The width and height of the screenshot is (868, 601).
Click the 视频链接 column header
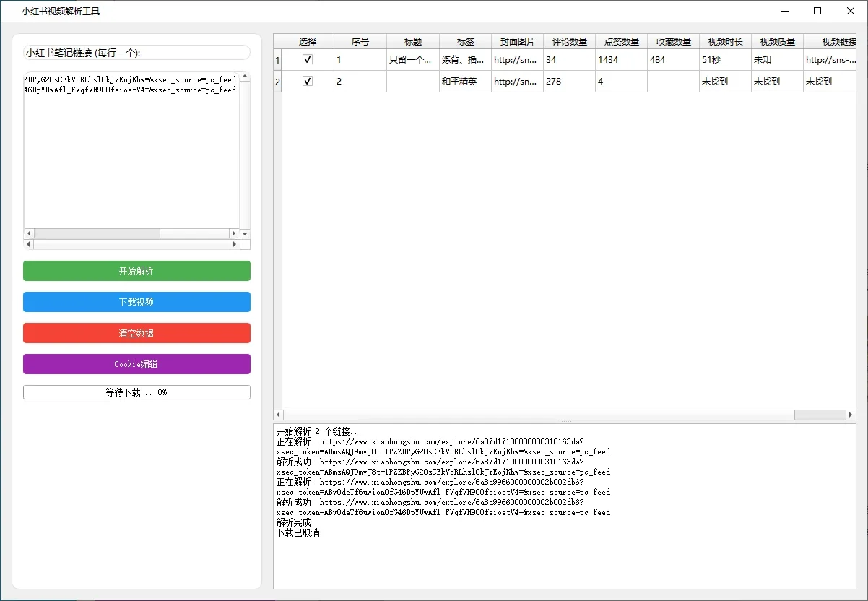click(830, 42)
